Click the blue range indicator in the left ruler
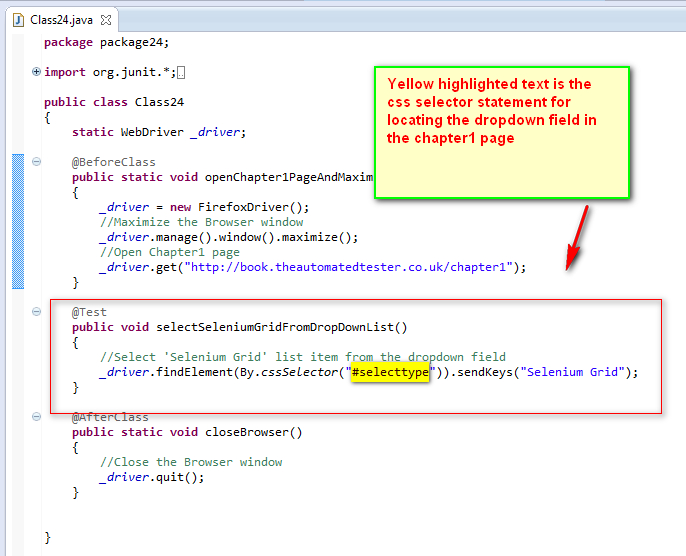 [x=18, y=221]
